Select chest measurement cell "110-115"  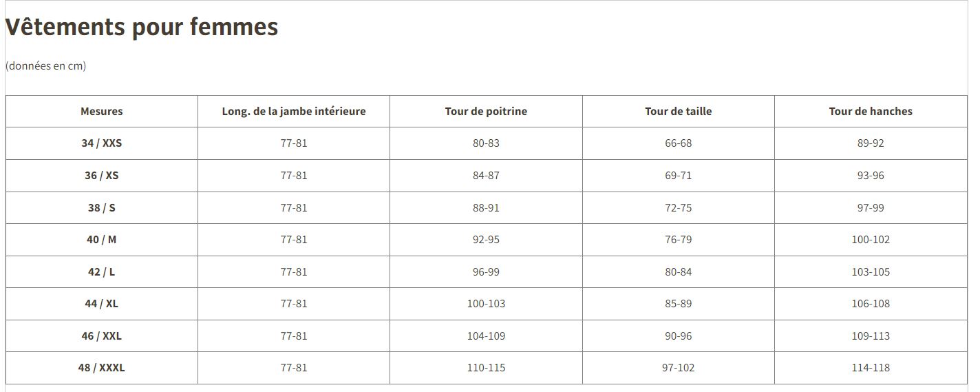pos(486,367)
